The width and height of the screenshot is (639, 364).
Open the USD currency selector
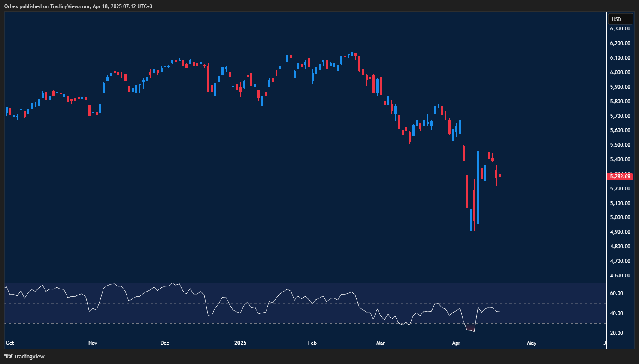(620, 19)
